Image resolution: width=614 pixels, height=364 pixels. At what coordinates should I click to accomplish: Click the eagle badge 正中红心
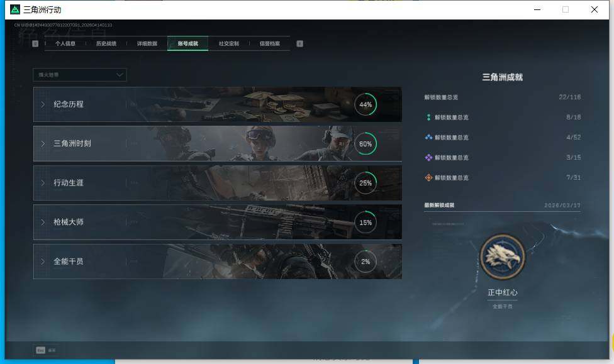503,257
